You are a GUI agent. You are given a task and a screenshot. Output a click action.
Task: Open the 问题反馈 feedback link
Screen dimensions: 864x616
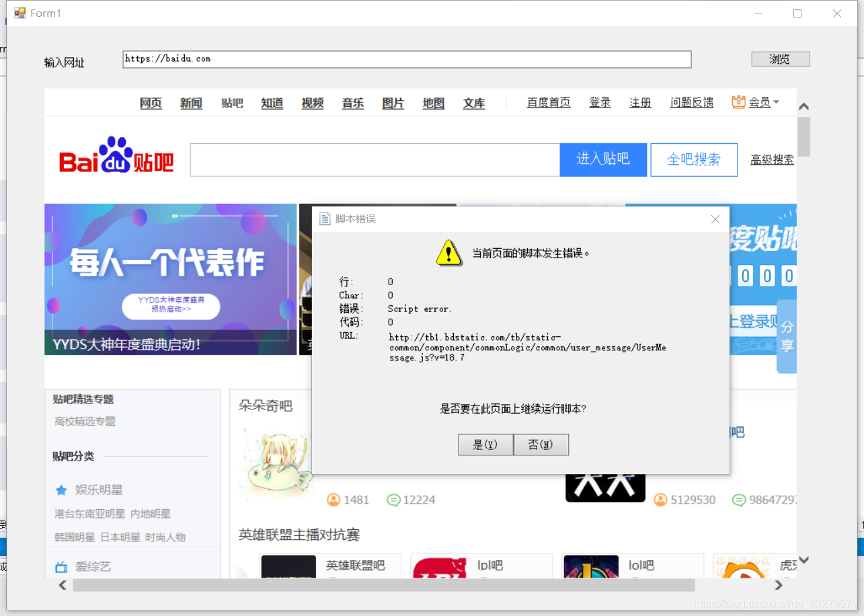[692, 102]
